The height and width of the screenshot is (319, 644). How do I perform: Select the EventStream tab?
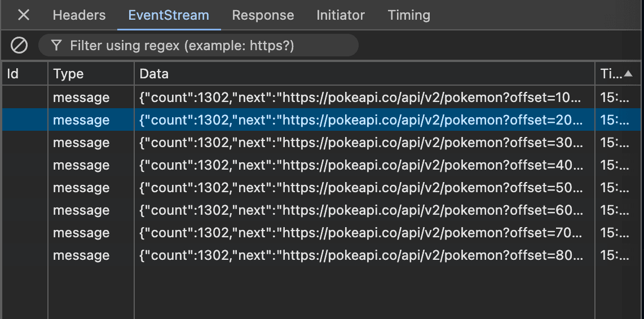(x=169, y=15)
